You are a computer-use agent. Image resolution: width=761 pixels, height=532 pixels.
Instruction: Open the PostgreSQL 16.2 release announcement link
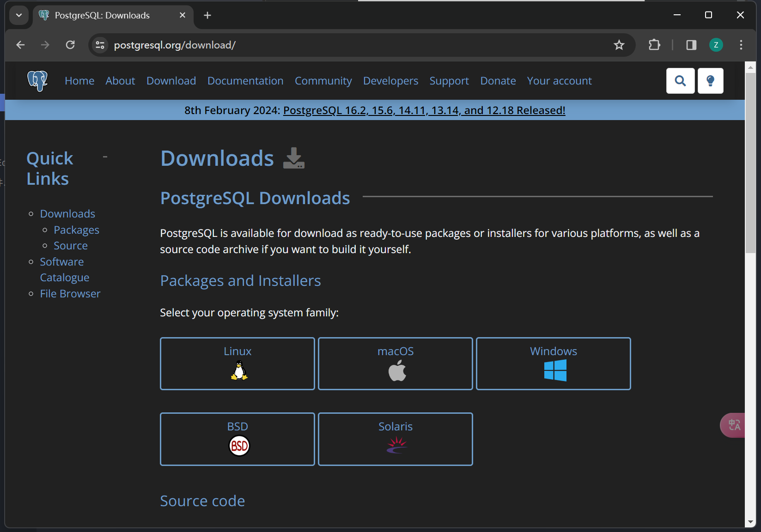(424, 110)
